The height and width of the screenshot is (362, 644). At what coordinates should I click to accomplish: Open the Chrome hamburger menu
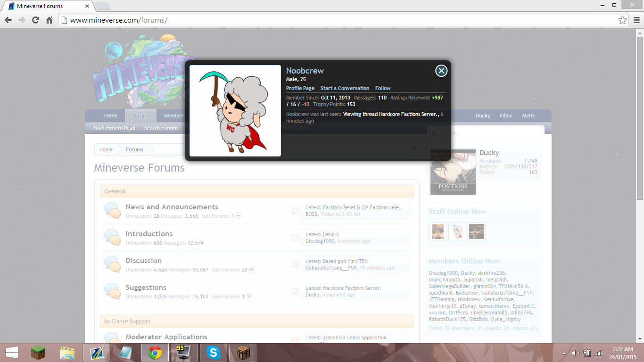tap(636, 20)
